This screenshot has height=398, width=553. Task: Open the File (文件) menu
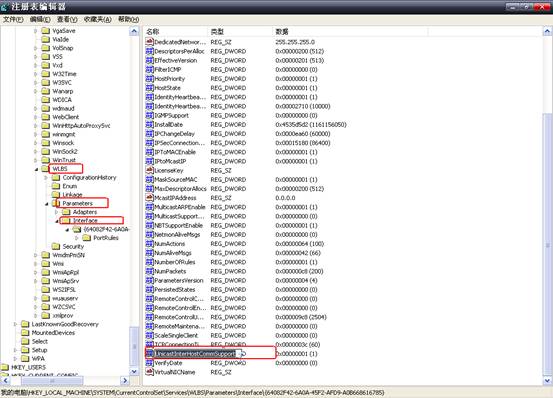[x=13, y=19]
